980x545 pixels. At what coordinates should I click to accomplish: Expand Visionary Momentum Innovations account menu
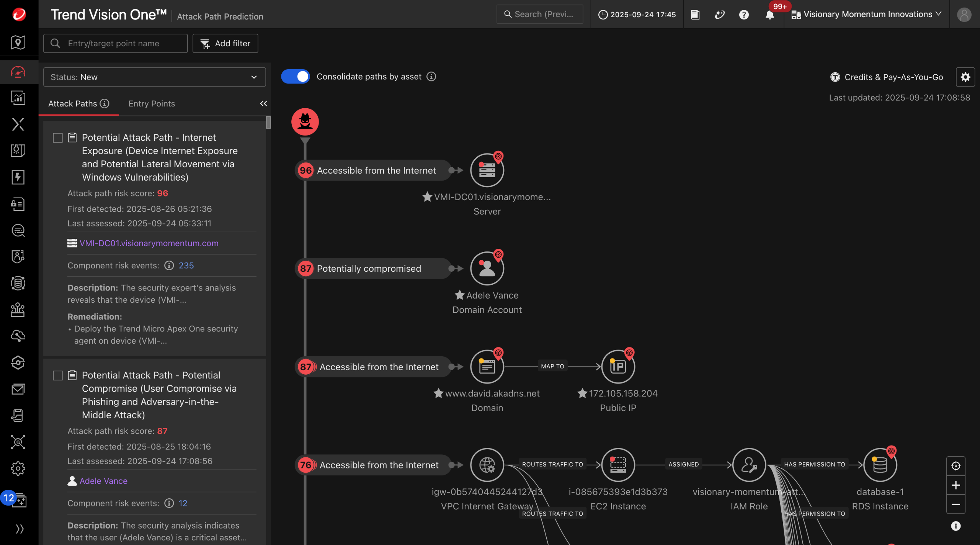[867, 15]
